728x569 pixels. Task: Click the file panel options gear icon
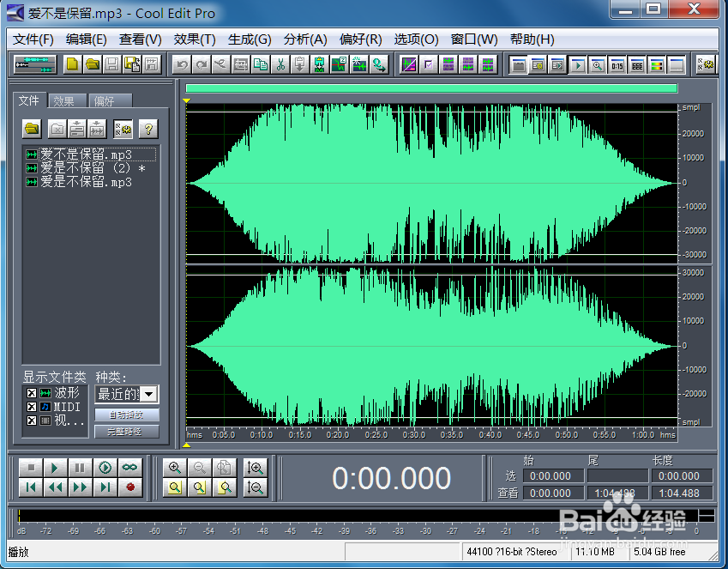point(123,129)
